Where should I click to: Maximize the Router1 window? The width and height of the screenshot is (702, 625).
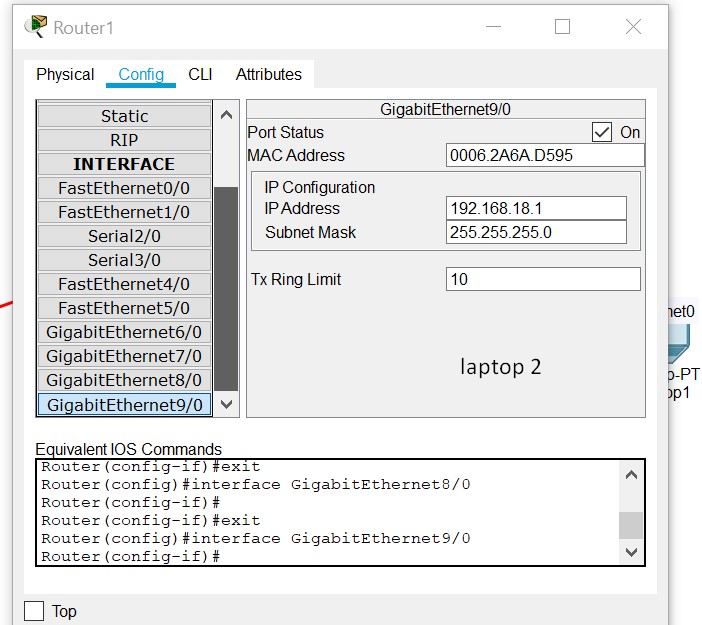pyautogui.click(x=562, y=27)
